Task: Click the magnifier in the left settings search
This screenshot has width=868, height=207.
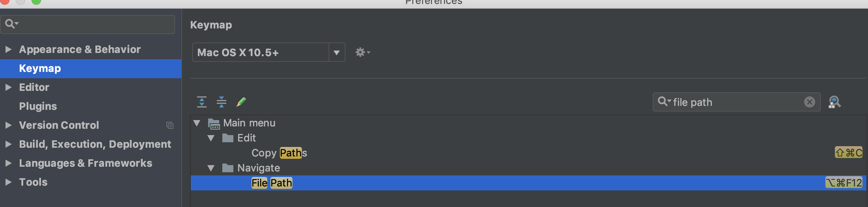Action: [11, 24]
